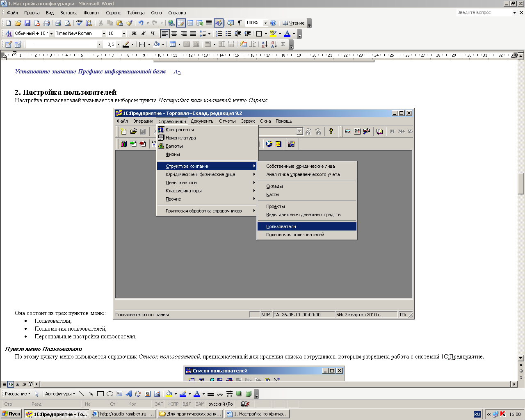The image size is (525, 420).
Task: Apply font color on the Formatting toolbar
Action: coord(287,34)
